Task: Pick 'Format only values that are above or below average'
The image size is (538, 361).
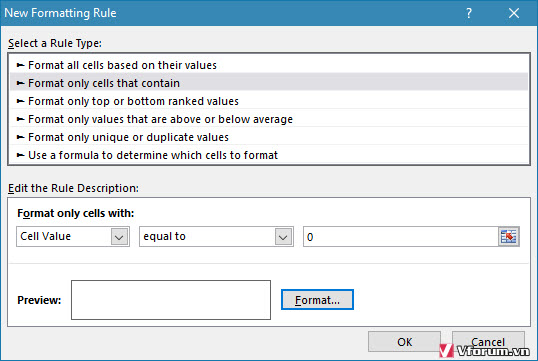Action: coord(269,119)
